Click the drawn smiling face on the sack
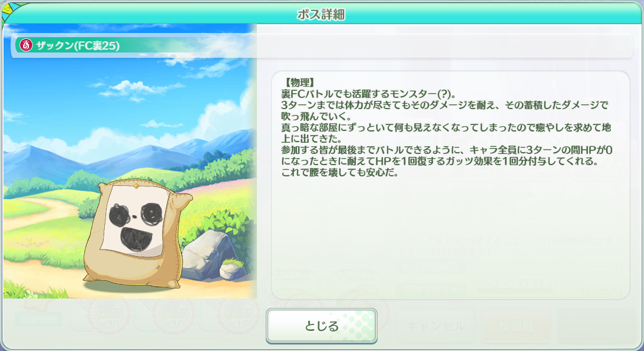 [134, 222]
